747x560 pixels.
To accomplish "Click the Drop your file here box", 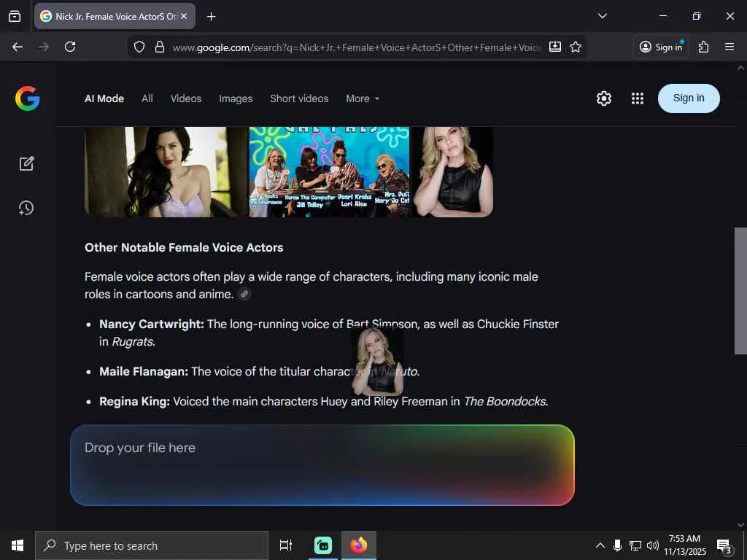I will click(x=322, y=464).
